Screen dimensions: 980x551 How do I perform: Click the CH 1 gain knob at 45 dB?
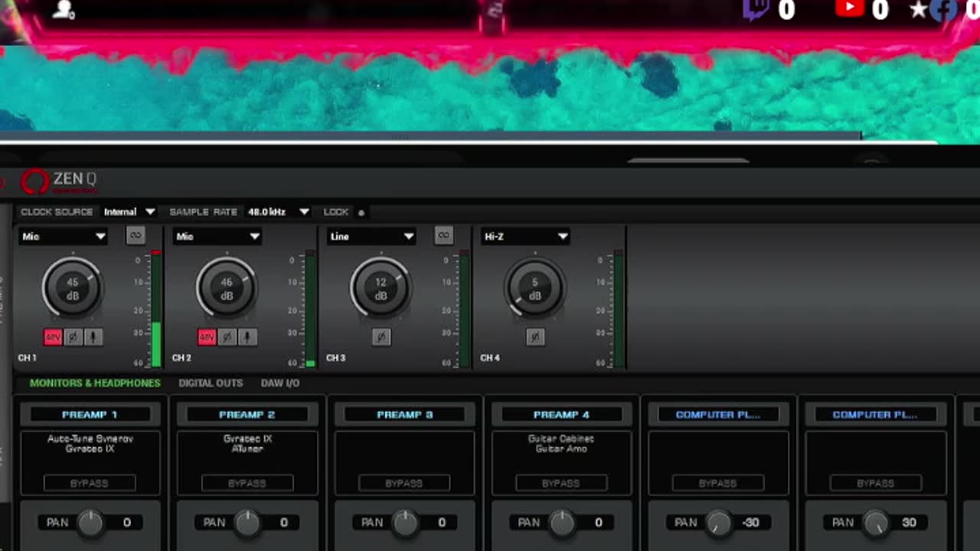click(72, 288)
